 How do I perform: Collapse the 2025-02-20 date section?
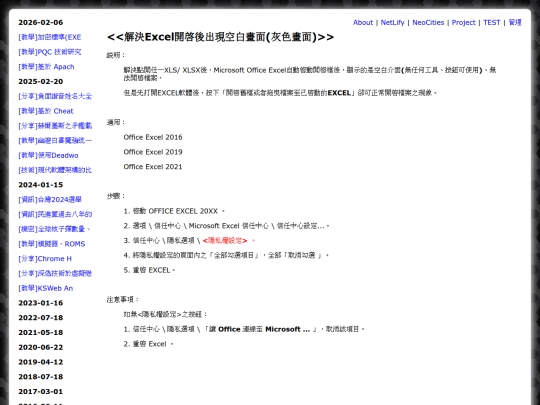[x=41, y=82]
